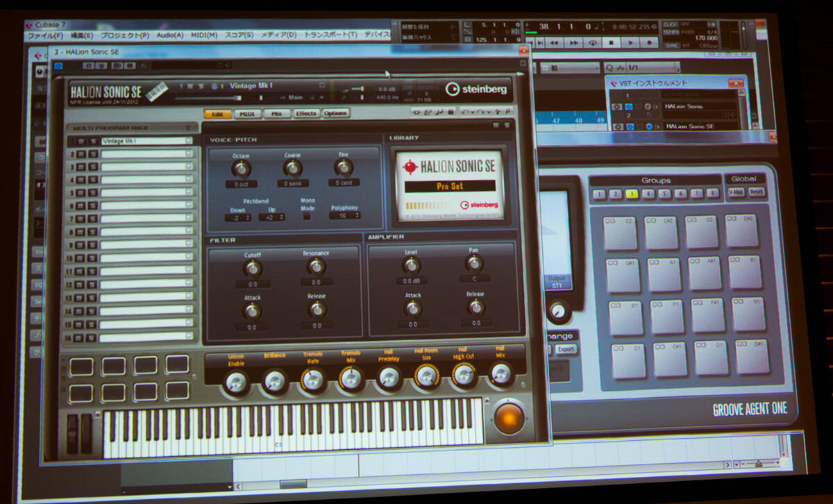The height and width of the screenshot is (504, 833).
Task: Click the V-Max button in Groove Agent One
Action: tap(737, 192)
